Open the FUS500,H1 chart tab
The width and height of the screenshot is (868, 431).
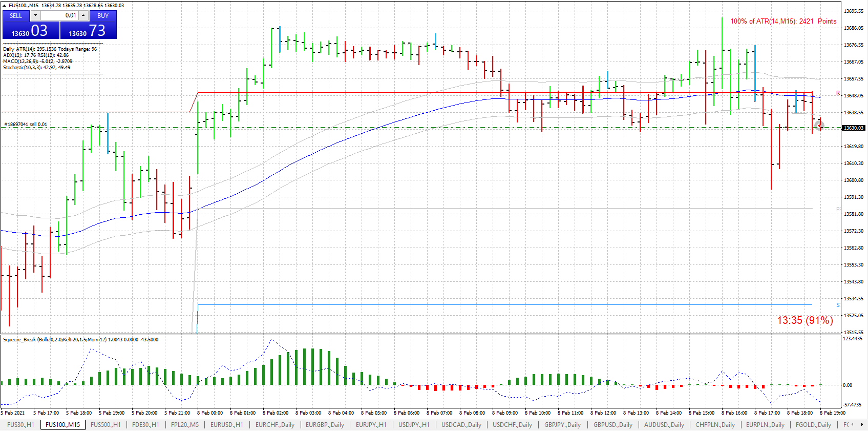[x=105, y=425]
